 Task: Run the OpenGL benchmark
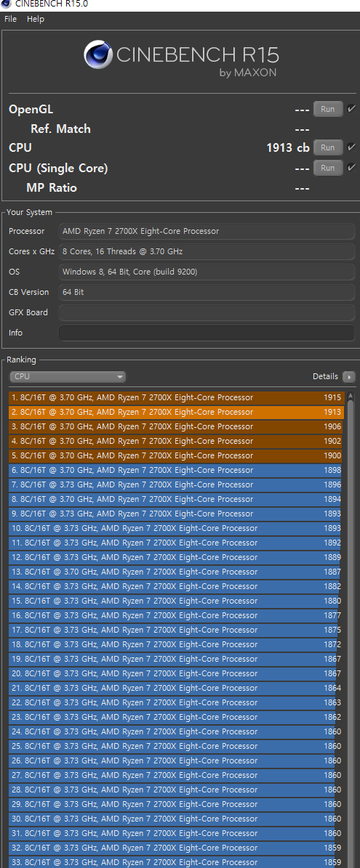328,109
